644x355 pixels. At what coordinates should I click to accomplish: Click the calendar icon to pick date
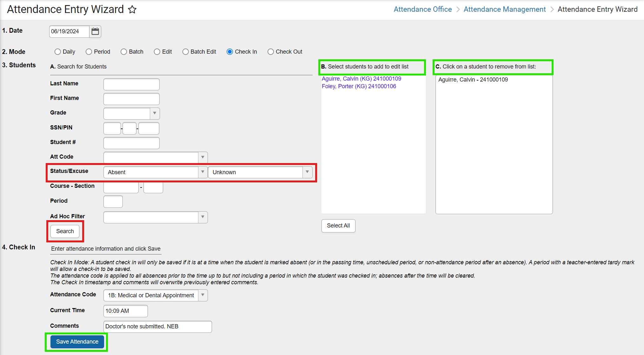pos(95,31)
